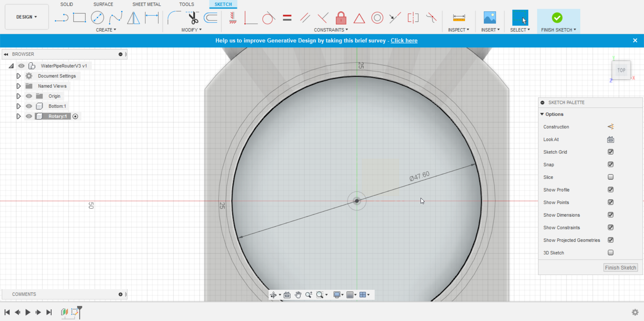Choose the Sketch Dimension tool
Image resolution: width=644 pixels, height=321 pixels.
pyautogui.click(x=152, y=18)
